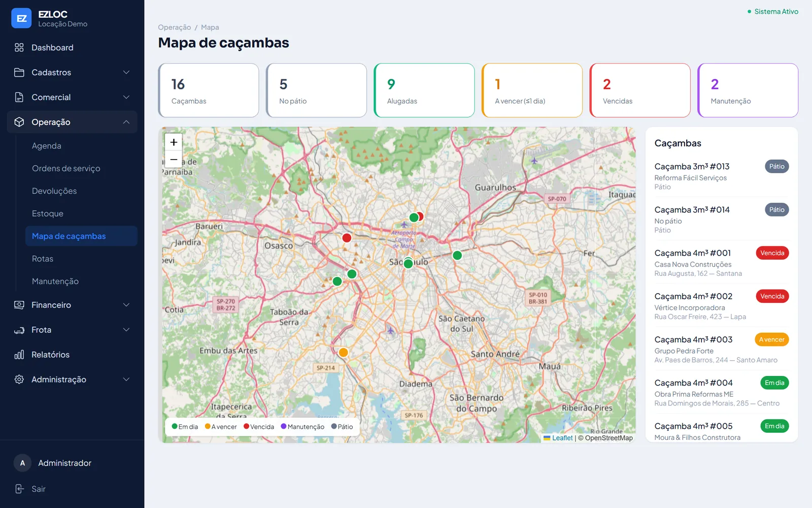The width and height of the screenshot is (812, 508).
Task: Open Ordens de serviço
Action: [x=81, y=168]
